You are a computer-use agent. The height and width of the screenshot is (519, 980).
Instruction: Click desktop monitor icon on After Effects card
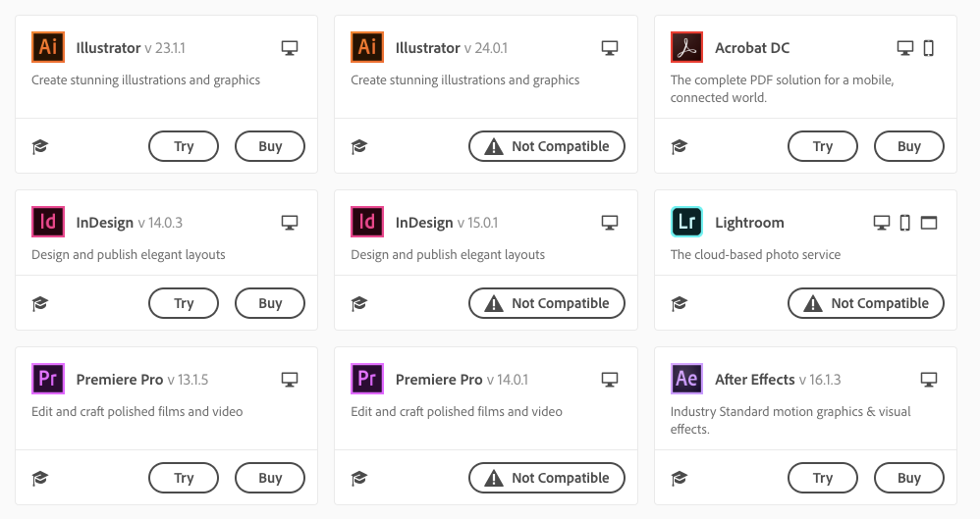click(929, 379)
